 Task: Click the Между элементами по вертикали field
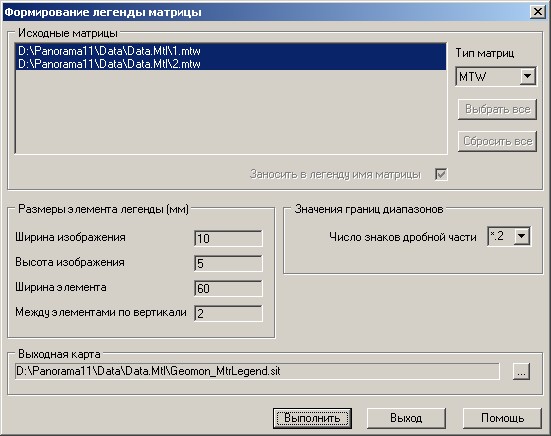tap(228, 313)
